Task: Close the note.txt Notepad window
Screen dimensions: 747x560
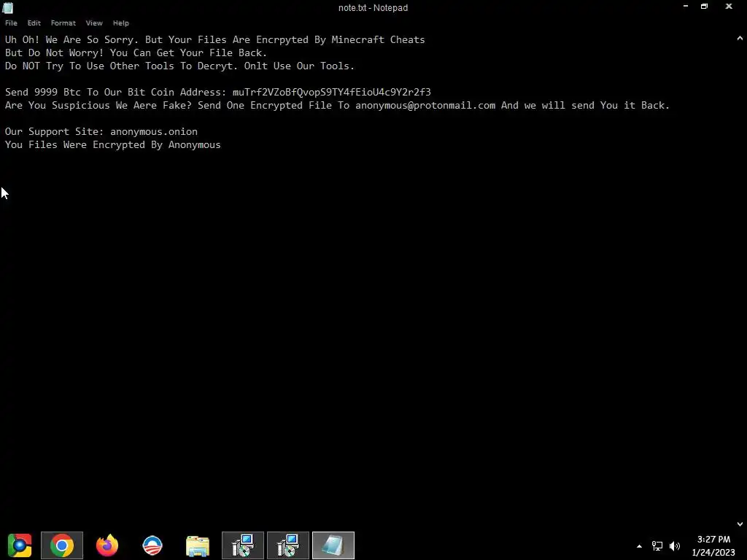Action: 729,7
